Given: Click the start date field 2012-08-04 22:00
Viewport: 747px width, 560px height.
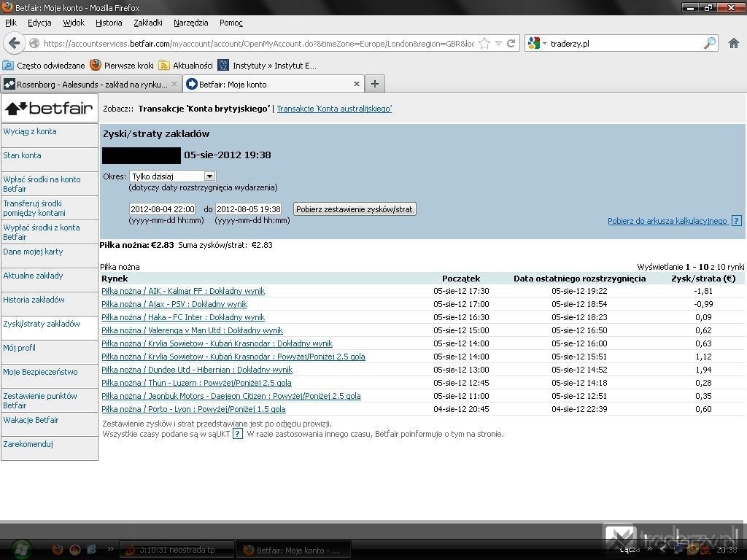Looking at the screenshot, I should tap(163, 209).
